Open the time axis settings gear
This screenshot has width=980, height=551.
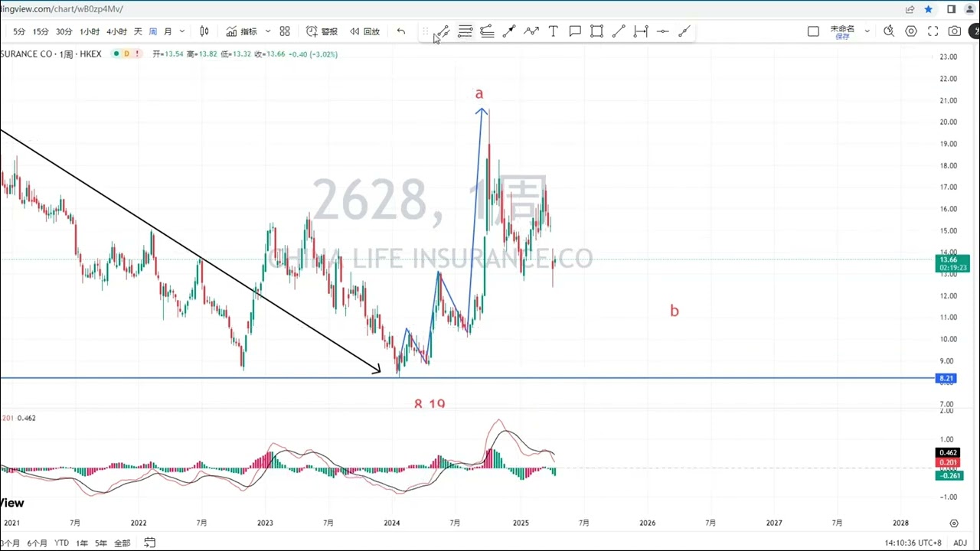[954, 523]
